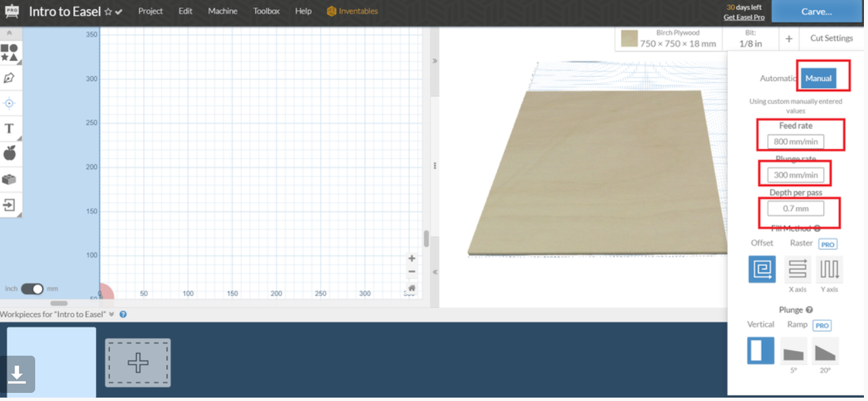
Task: Select the Pen drawing tool
Action: point(11,78)
